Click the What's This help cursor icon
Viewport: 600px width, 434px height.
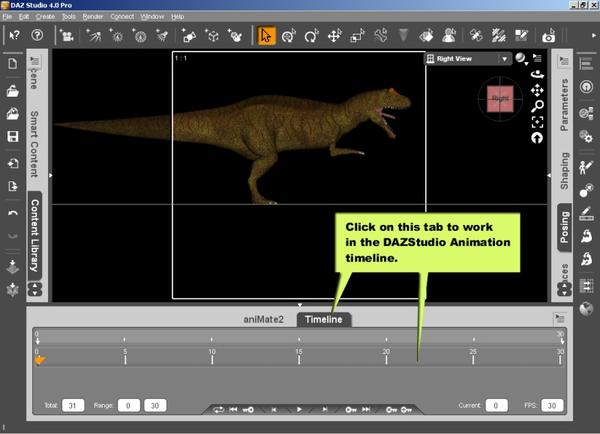coord(15,36)
